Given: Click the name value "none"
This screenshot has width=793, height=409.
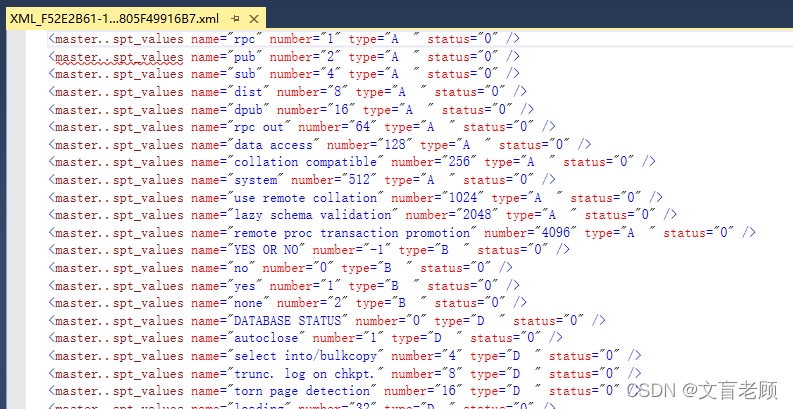Looking at the screenshot, I should tap(248, 303).
